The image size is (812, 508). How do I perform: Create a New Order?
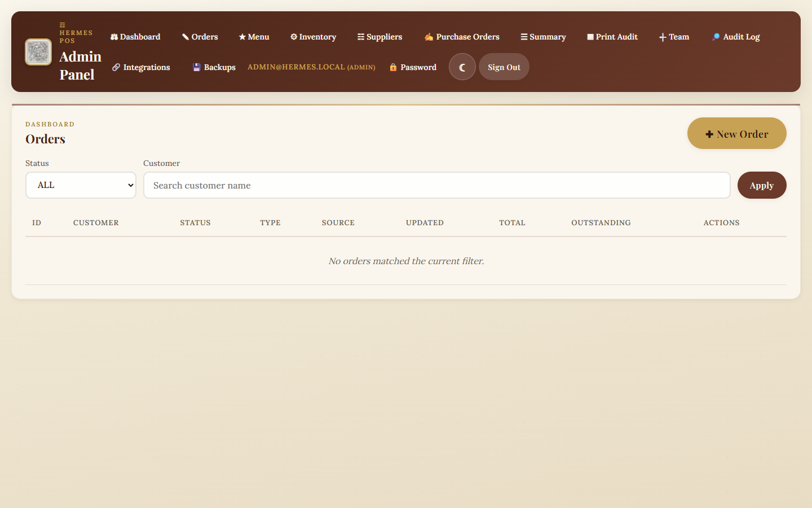pos(736,133)
